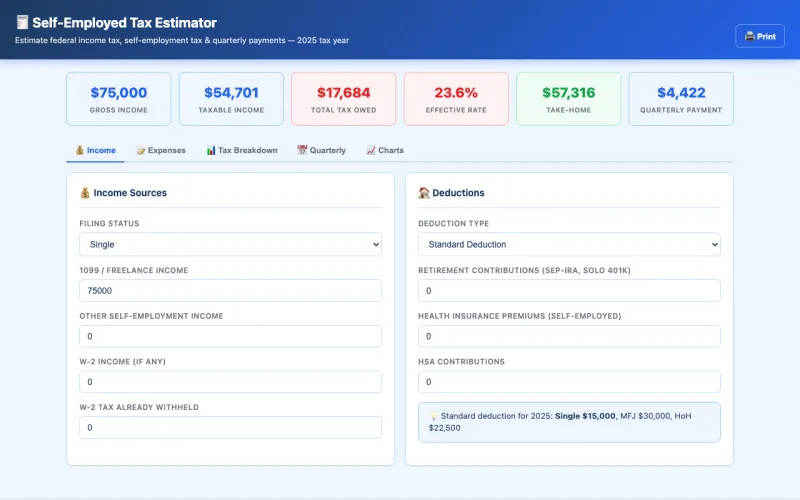Screen dimensions: 800x500
Task: Click the Retirement Contributions input field
Action: click(568, 290)
